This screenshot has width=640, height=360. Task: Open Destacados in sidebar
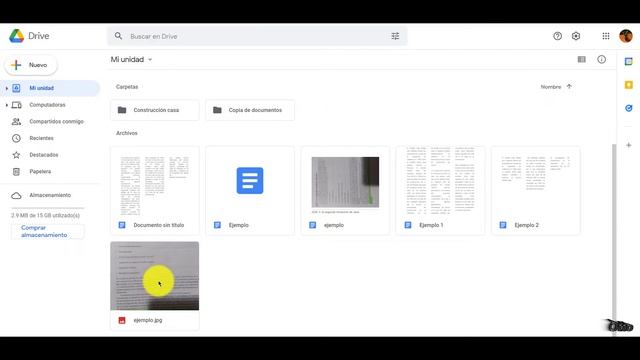click(44, 155)
